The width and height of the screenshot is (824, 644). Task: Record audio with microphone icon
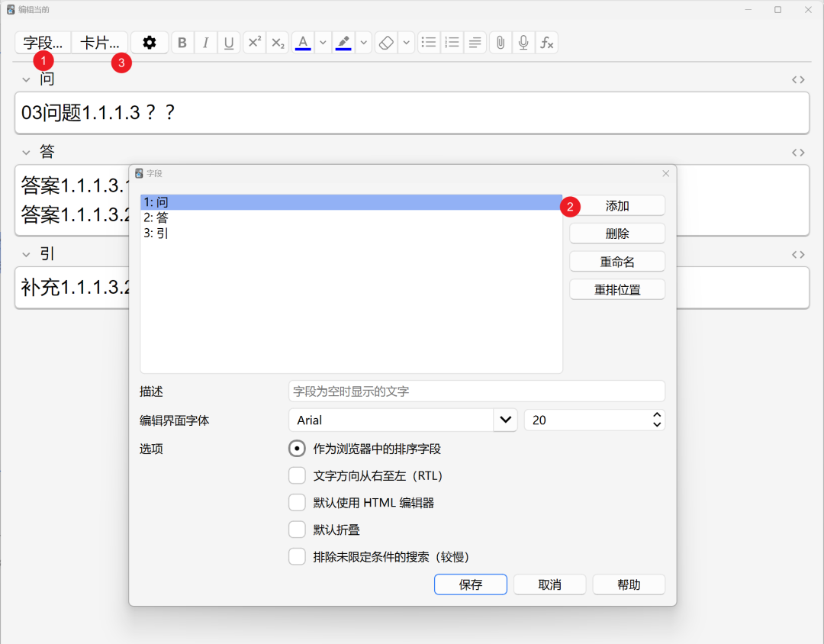pos(523,43)
